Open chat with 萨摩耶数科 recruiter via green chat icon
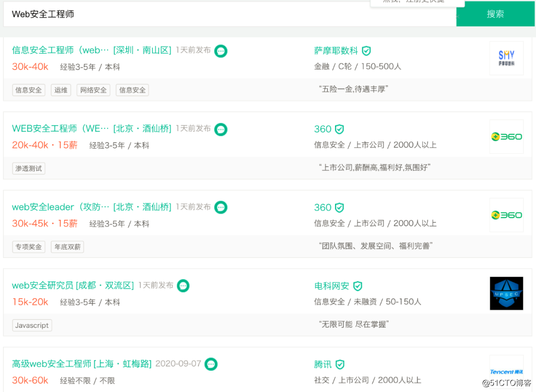 pyautogui.click(x=220, y=51)
